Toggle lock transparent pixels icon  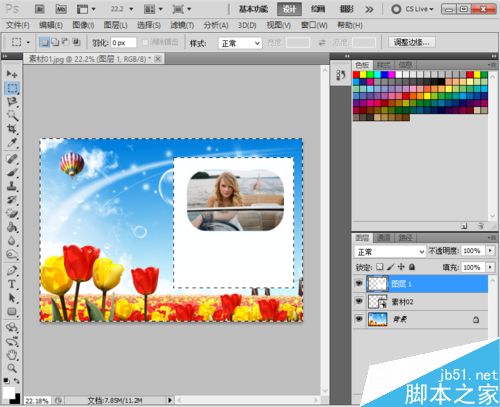(x=380, y=267)
